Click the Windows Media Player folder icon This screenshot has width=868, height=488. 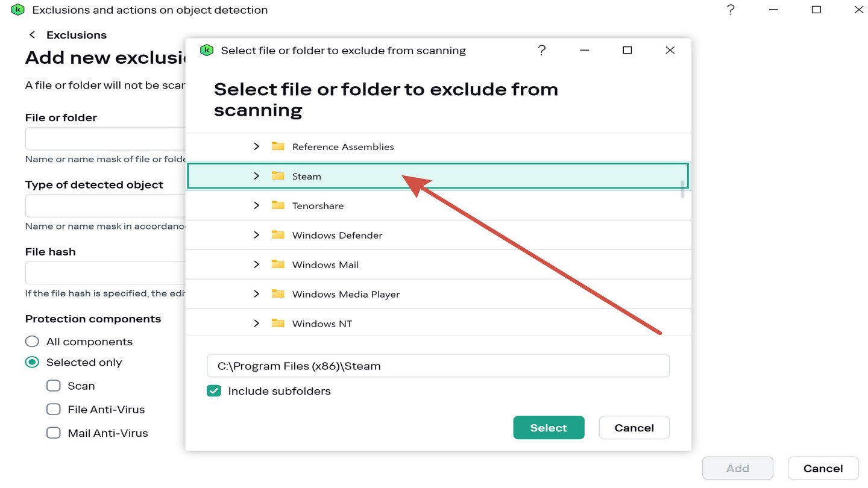pyautogui.click(x=278, y=294)
